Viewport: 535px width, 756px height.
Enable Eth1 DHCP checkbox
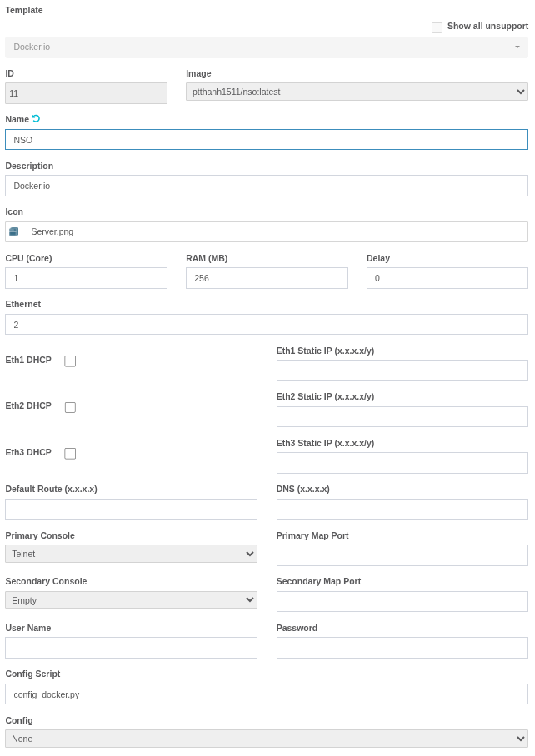coord(70,361)
